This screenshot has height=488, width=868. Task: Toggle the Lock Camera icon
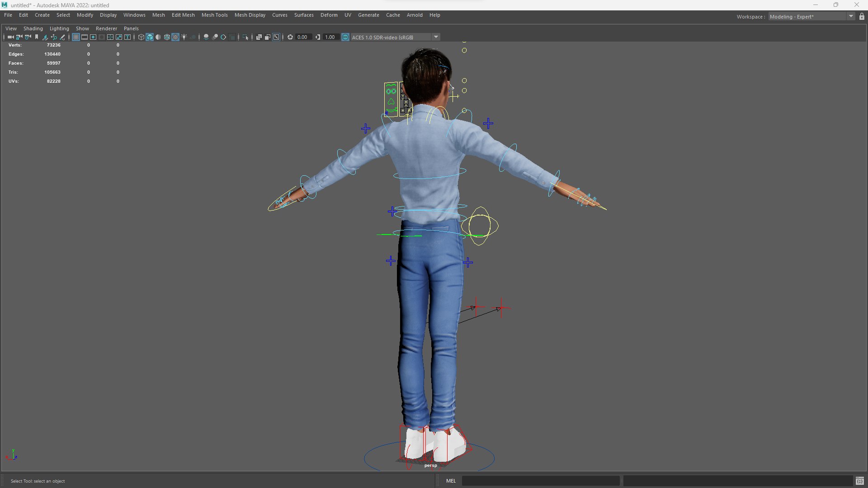point(19,37)
